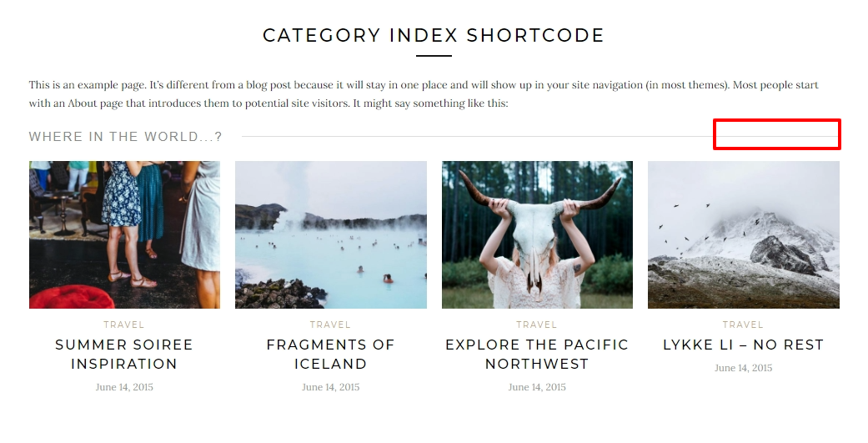Click the red-outlined box beside section divider
Image resolution: width=868 pixels, height=443 pixels.
pyautogui.click(x=777, y=134)
